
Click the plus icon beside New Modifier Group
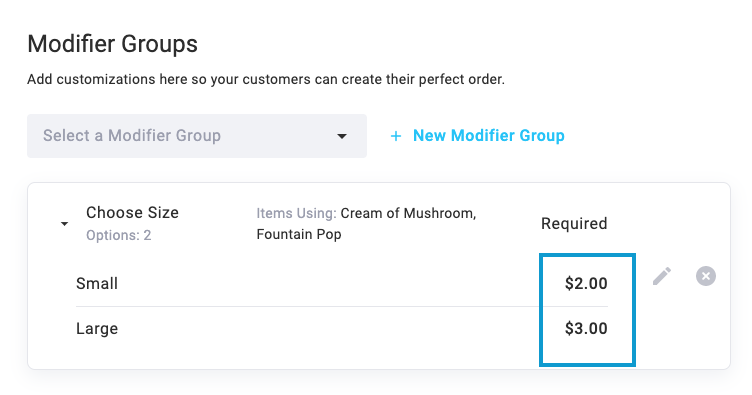pos(396,136)
